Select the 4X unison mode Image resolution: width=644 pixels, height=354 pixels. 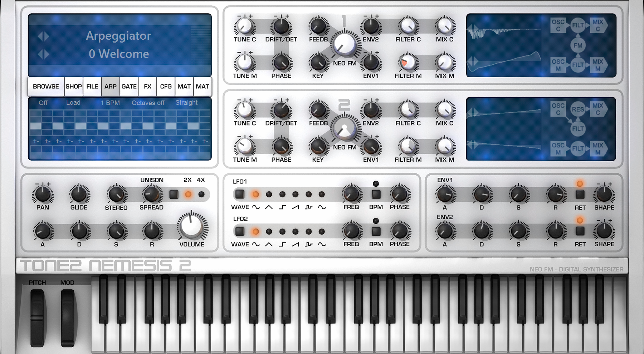point(201,195)
